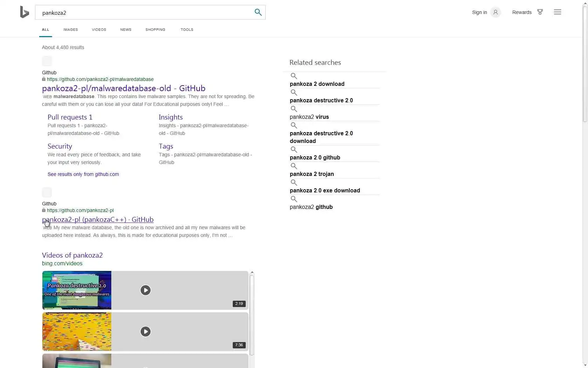Search related pankoza destructive 2.0 download
This screenshot has width=588, height=368.
tap(321, 137)
